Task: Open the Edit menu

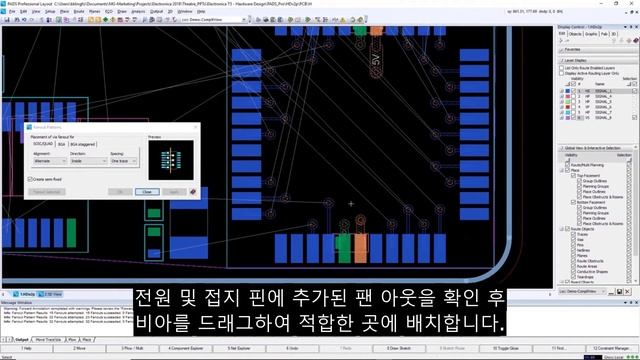Action: 24,11
